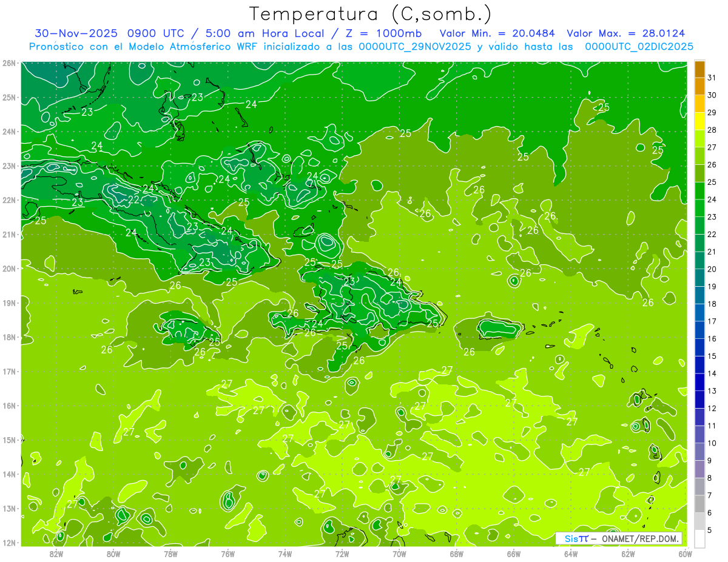Click the legend scale value '31'
Image resolution: width=728 pixels, height=562 pixels.
coord(712,78)
